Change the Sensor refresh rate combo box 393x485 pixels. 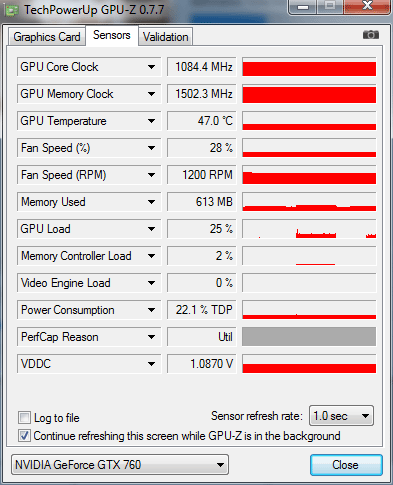(x=341, y=416)
